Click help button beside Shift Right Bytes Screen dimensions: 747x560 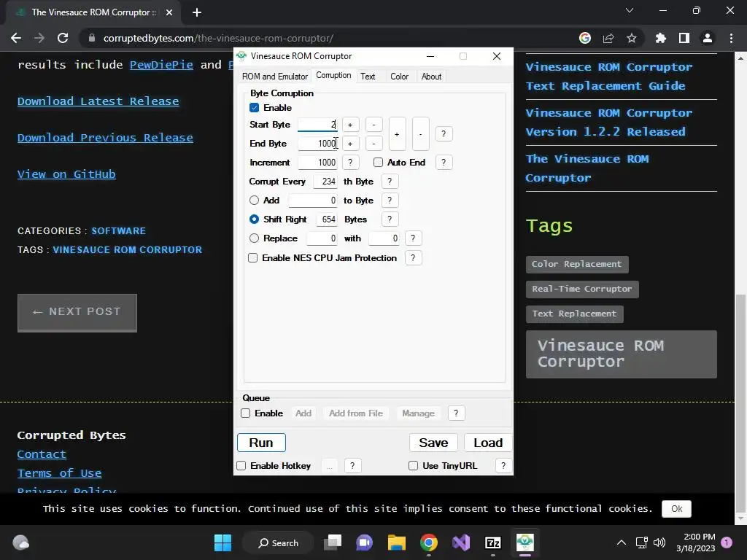390,219
